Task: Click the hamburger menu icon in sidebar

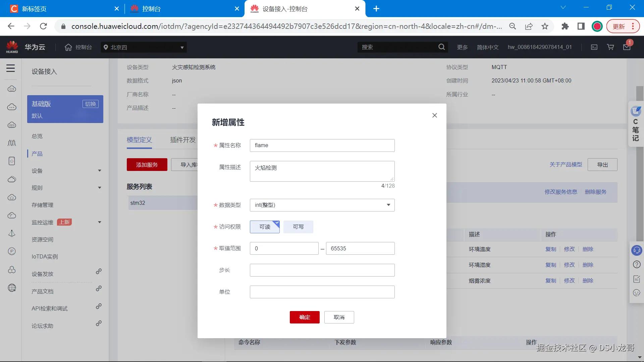Action: tap(11, 68)
